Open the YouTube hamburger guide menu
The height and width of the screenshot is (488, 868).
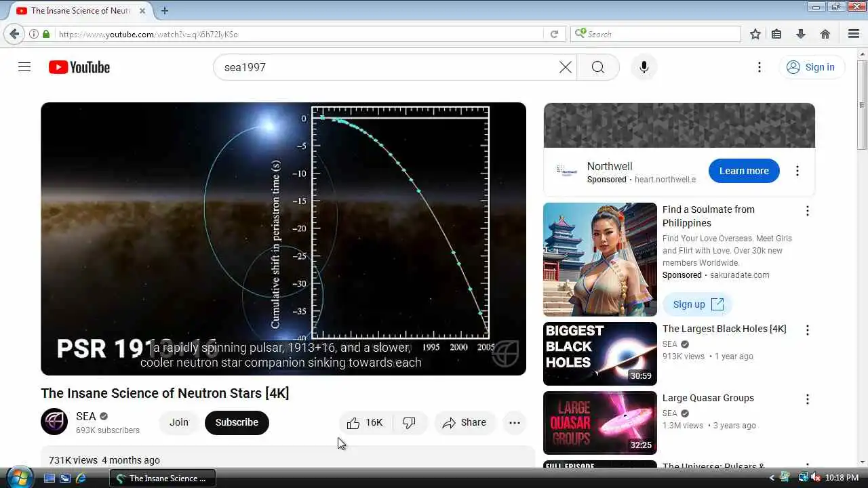point(24,67)
